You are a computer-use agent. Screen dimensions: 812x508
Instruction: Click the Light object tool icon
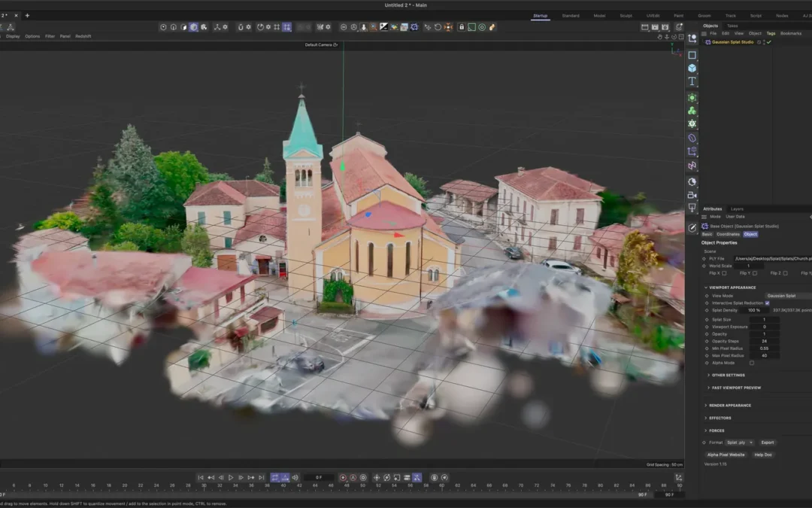[x=692, y=208]
